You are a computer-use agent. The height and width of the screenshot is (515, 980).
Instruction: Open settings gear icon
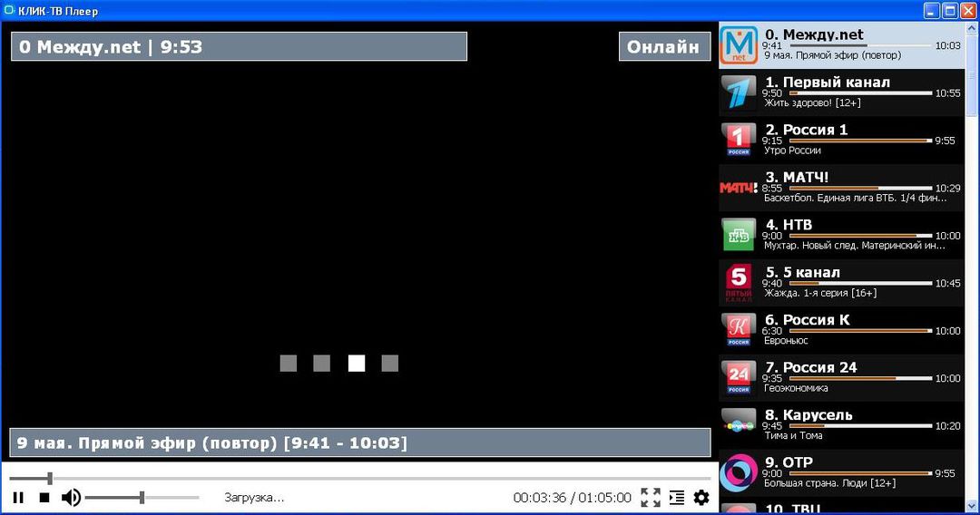pos(701,498)
